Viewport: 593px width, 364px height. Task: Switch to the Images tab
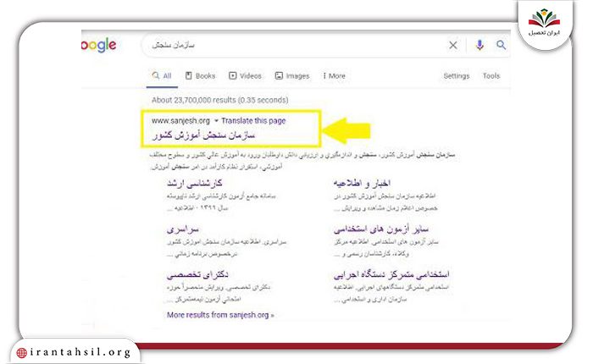(292, 76)
